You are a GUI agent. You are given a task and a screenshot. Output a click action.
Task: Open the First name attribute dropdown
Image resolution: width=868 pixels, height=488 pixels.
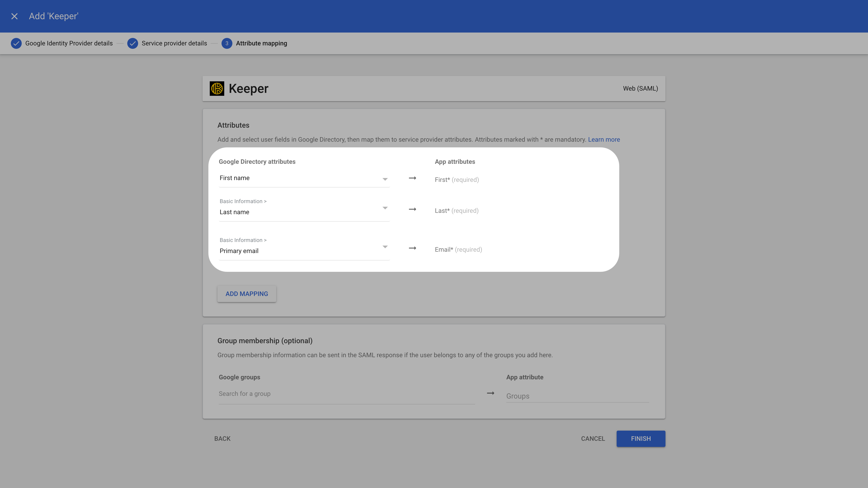point(385,179)
